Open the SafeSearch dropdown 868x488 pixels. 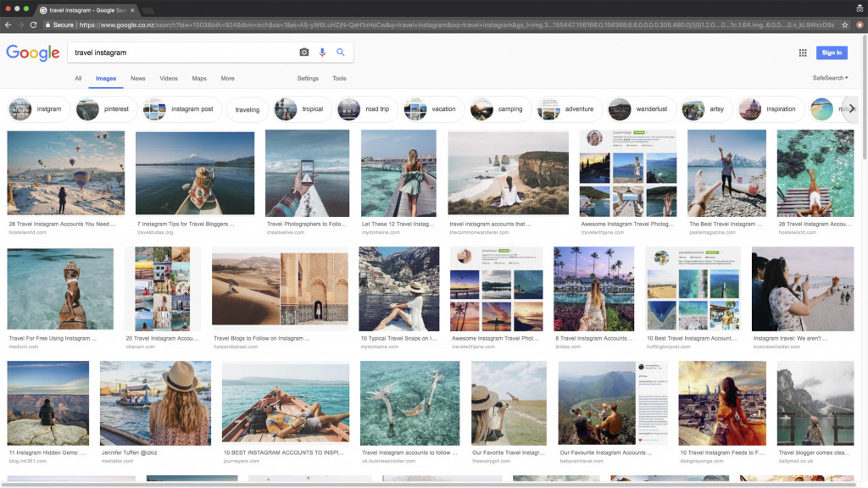point(830,78)
